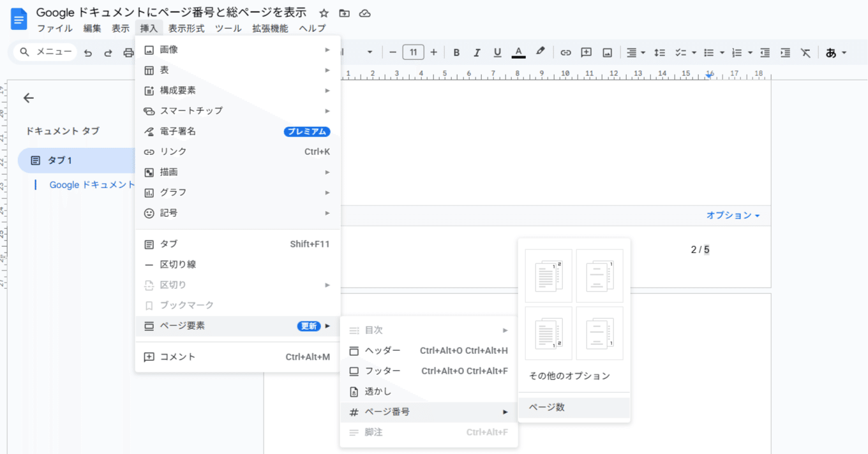Click the font size input field
The width and height of the screenshot is (868, 454).
413,52
